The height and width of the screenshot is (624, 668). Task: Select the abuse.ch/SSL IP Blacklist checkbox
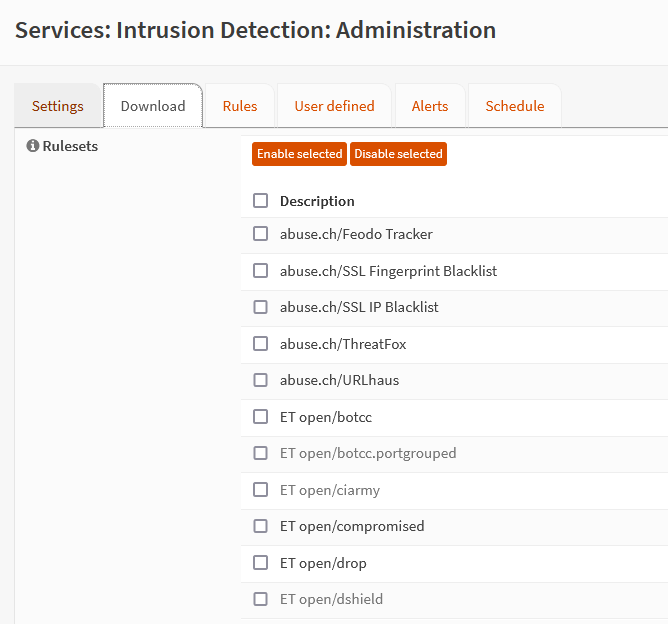pyautogui.click(x=261, y=307)
